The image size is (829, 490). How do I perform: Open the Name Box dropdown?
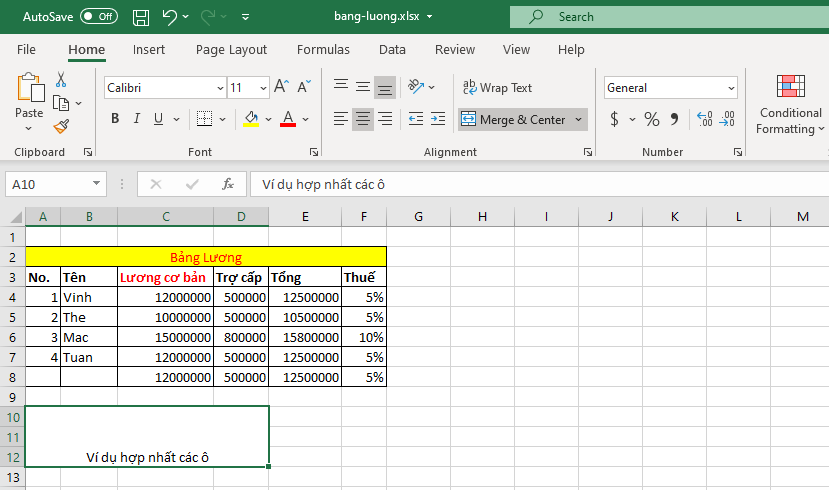pos(96,183)
